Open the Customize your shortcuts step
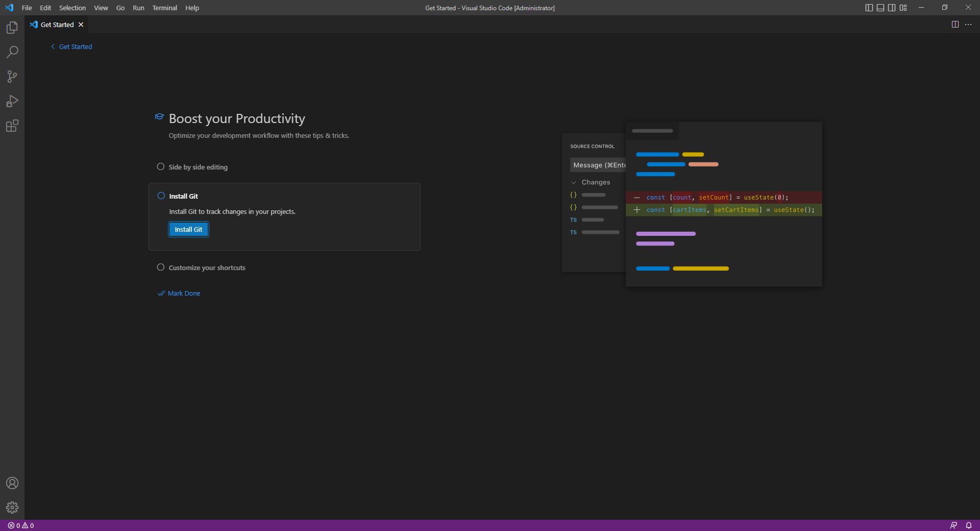Image resolution: width=980 pixels, height=531 pixels. coord(207,268)
